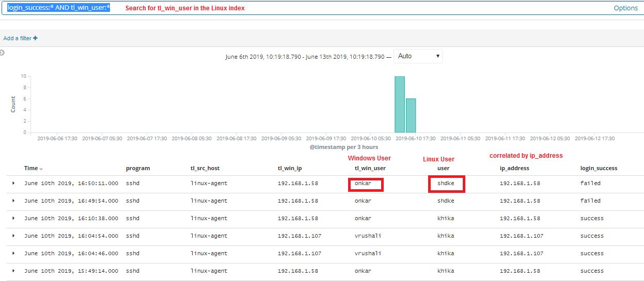This screenshot has width=644, height=281.
Task: Click onkar in the 16:50:11 row
Action: point(363,184)
